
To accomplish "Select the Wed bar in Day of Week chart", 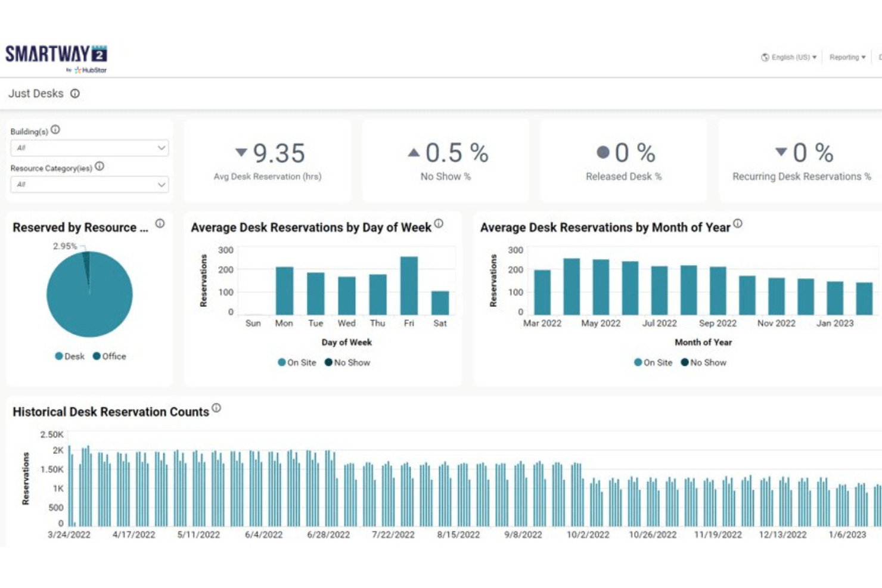I will click(347, 296).
